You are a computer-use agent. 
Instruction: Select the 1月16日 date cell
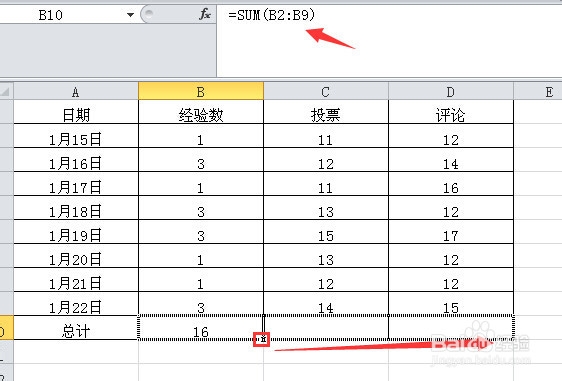[x=76, y=160]
